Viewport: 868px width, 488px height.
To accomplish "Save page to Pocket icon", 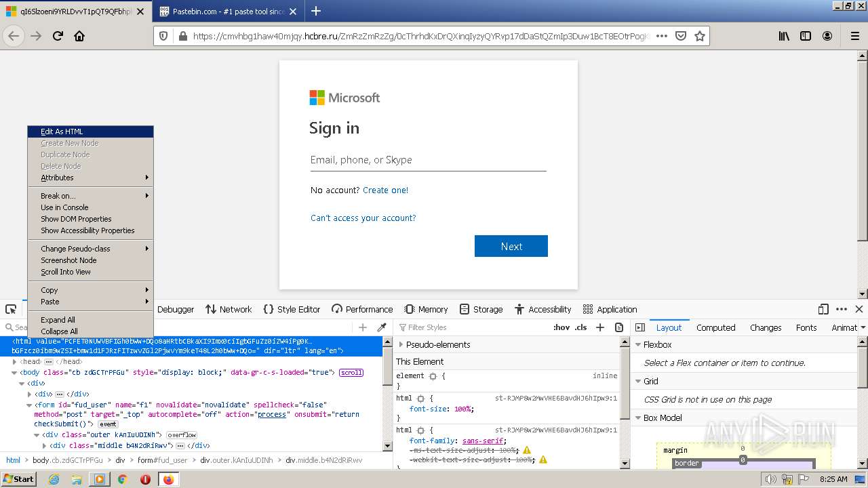I will click(x=681, y=36).
